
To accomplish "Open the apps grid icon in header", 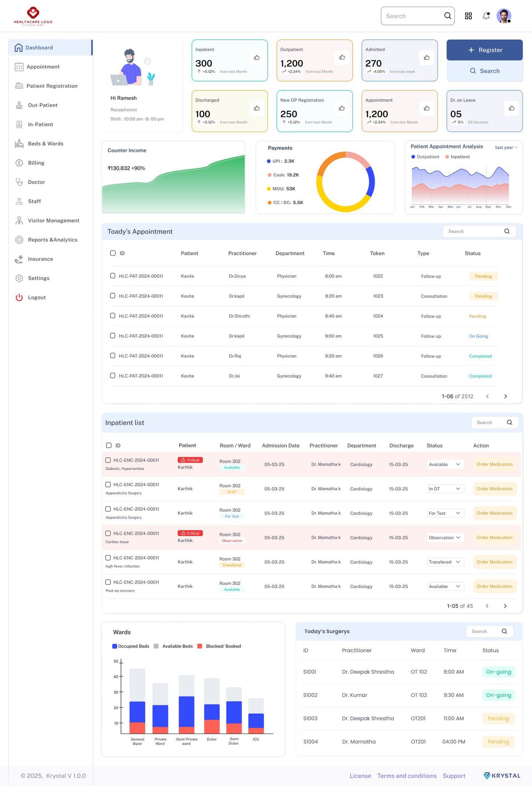I will coord(468,16).
